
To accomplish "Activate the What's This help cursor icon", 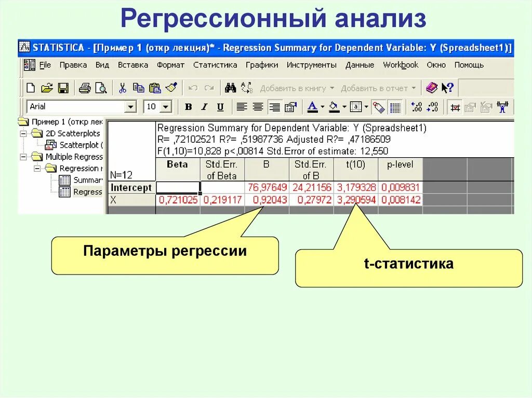I will coord(447,88).
